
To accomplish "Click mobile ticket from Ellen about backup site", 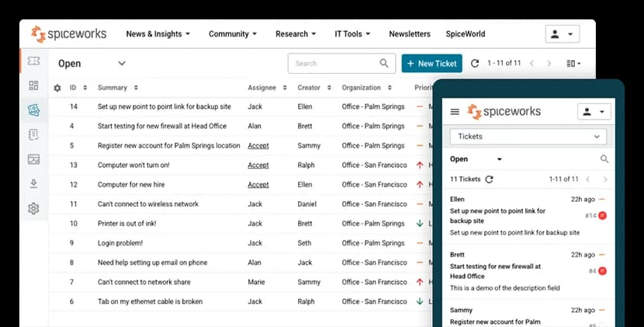I will (528, 216).
